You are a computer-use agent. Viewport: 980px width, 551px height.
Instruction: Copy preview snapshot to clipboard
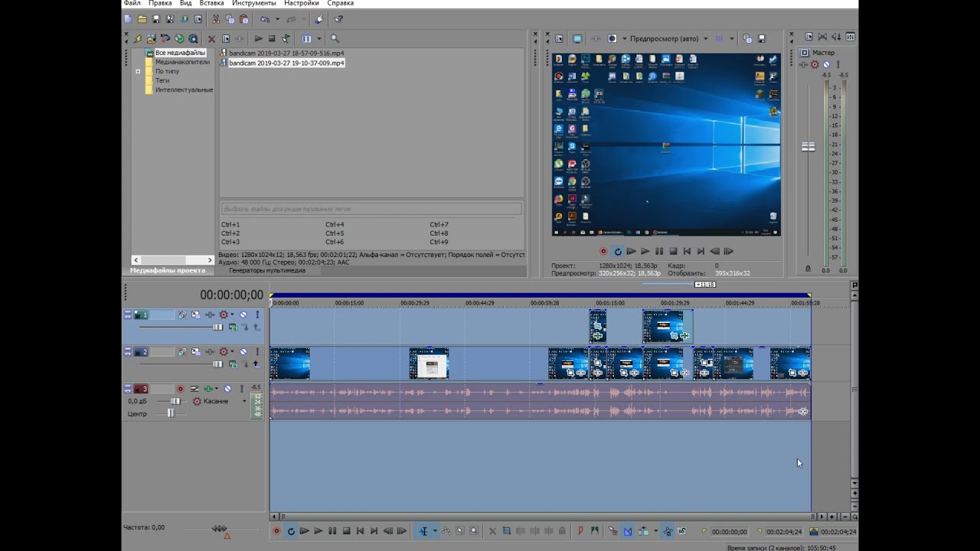point(747,38)
